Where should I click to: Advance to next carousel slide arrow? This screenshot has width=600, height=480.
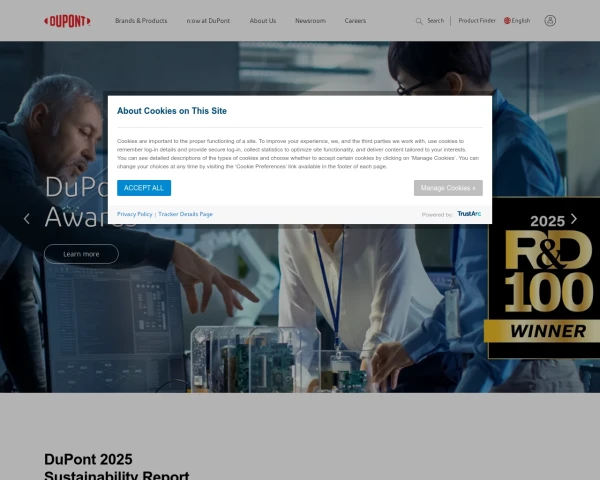(573, 218)
